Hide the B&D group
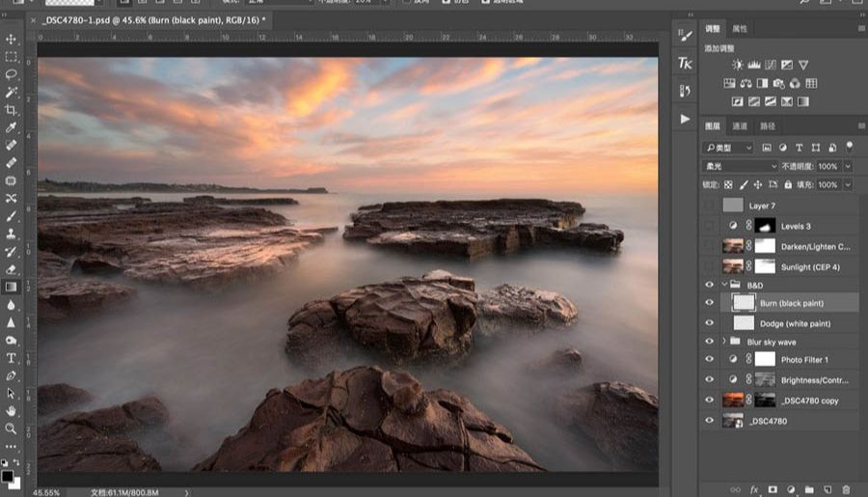The image size is (868, 497). click(x=709, y=285)
